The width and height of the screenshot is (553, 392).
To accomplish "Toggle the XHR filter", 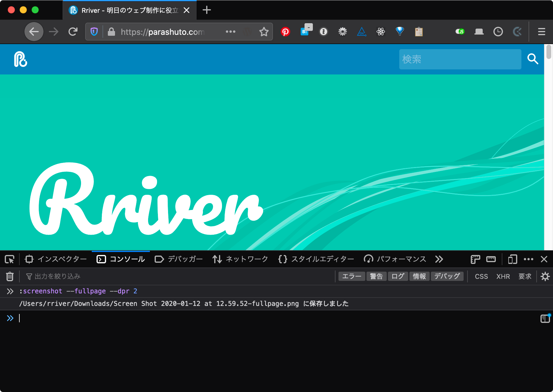I will pos(503,276).
